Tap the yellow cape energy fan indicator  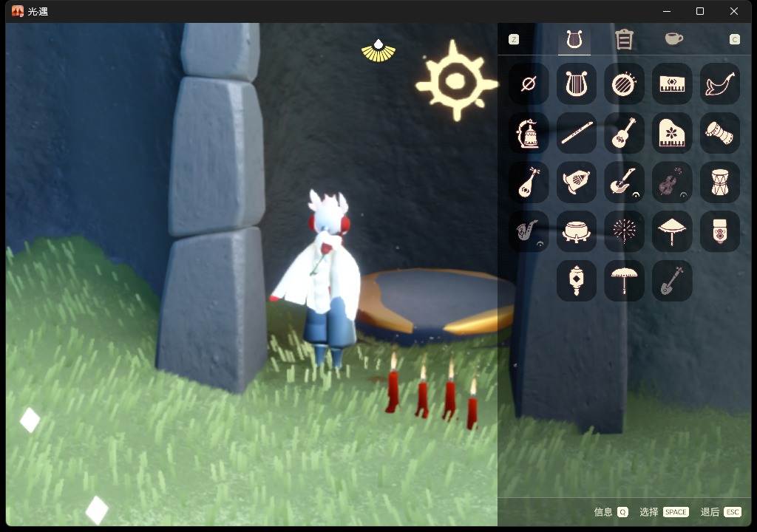click(378, 51)
